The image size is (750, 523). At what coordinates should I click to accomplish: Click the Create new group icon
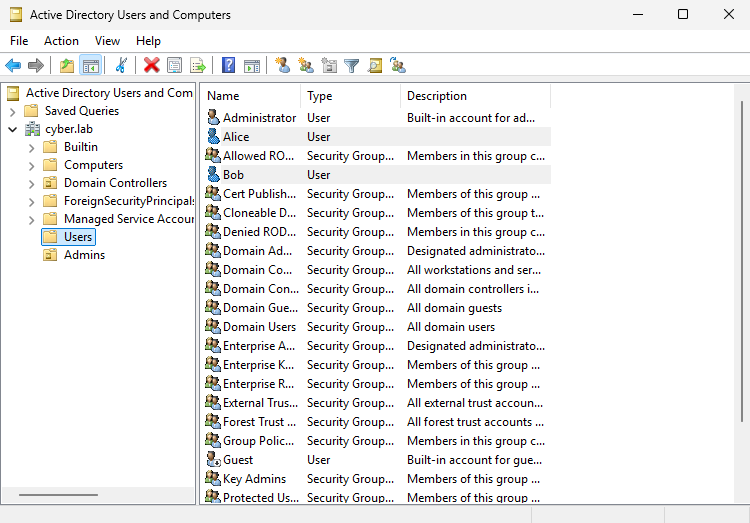coord(305,65)
